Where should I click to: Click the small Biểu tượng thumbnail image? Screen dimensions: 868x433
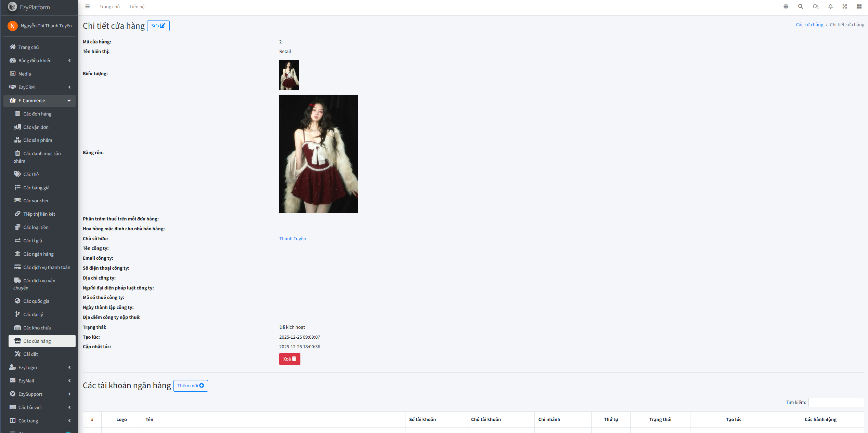(x=289, y=75)
